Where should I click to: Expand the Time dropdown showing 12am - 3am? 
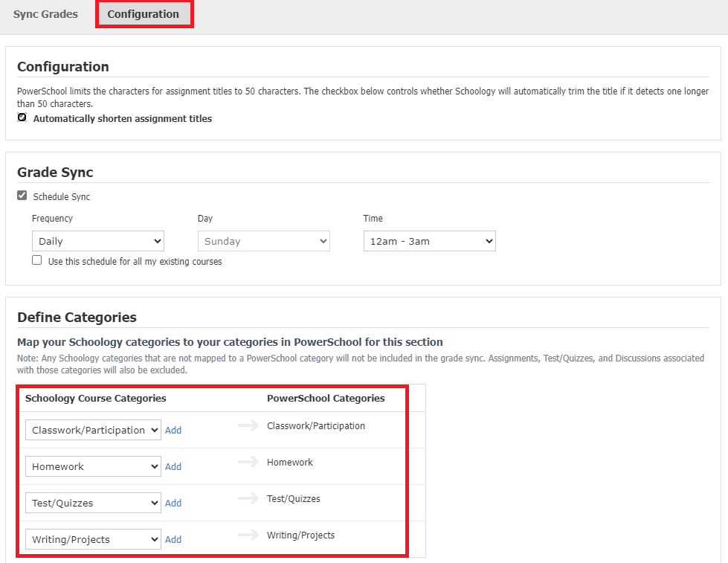point(430,241)
